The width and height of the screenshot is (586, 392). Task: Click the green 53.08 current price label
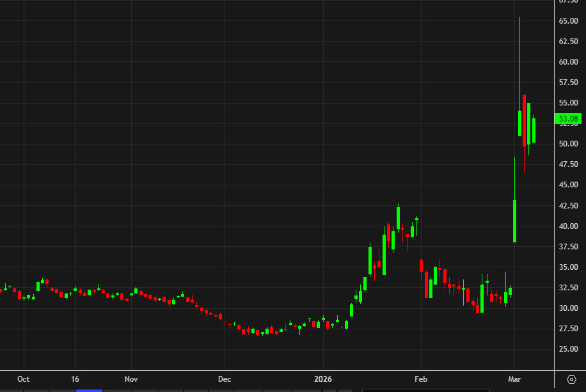click(569, 118)
